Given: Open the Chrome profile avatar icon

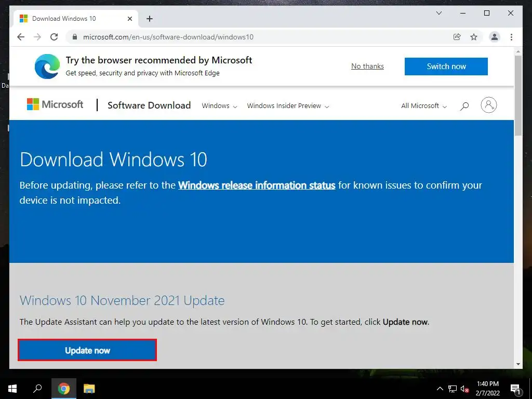Looking at the screenshot, I should [495, 37].
